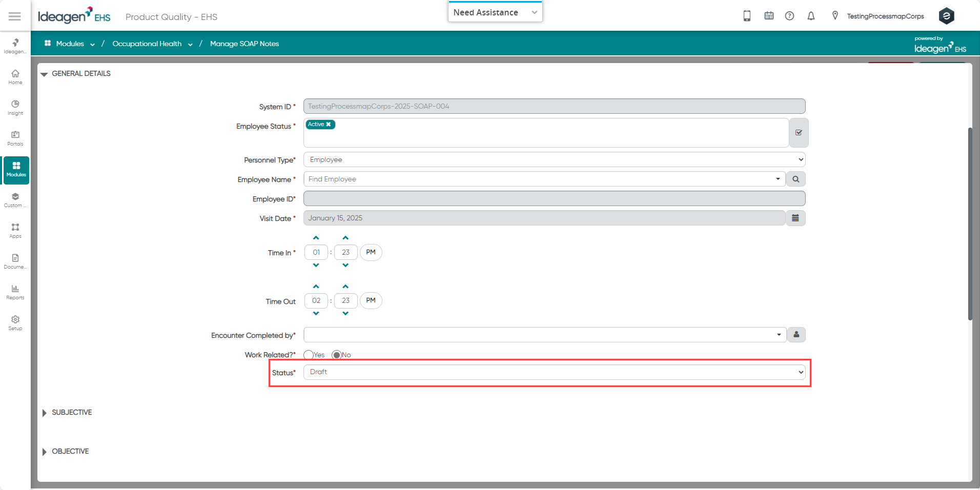Decrease Time In hour

tap(316, 265)
